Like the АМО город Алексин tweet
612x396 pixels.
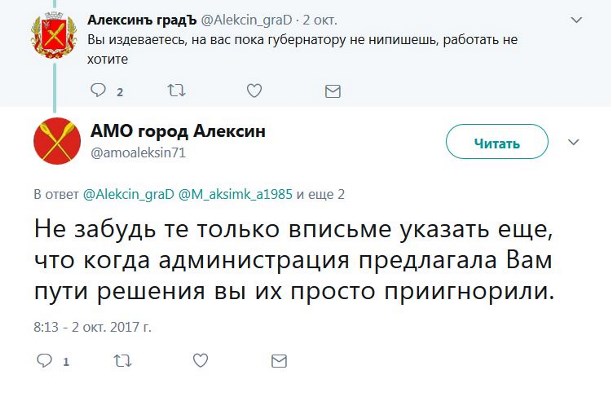point(200,360)
